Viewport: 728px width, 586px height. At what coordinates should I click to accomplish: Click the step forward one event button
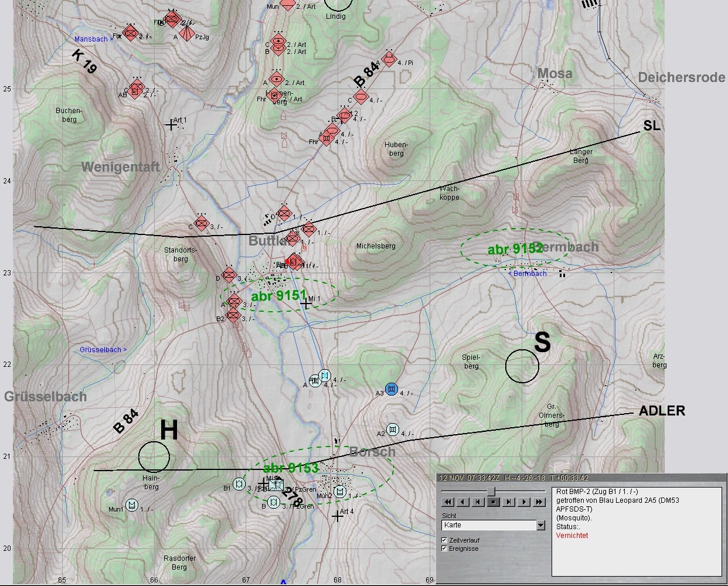[x=509, y=502]
